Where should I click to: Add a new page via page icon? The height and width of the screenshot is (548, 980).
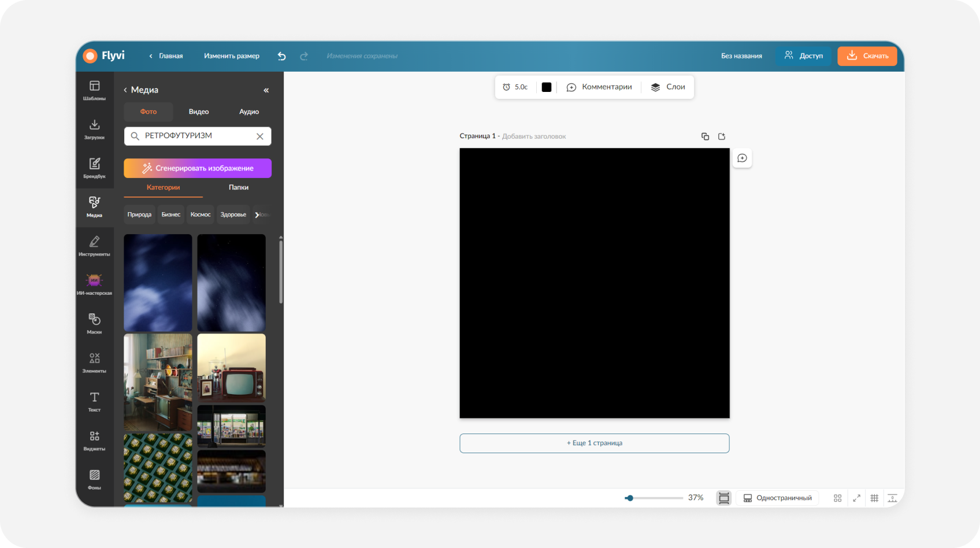[x=722, y=136]
